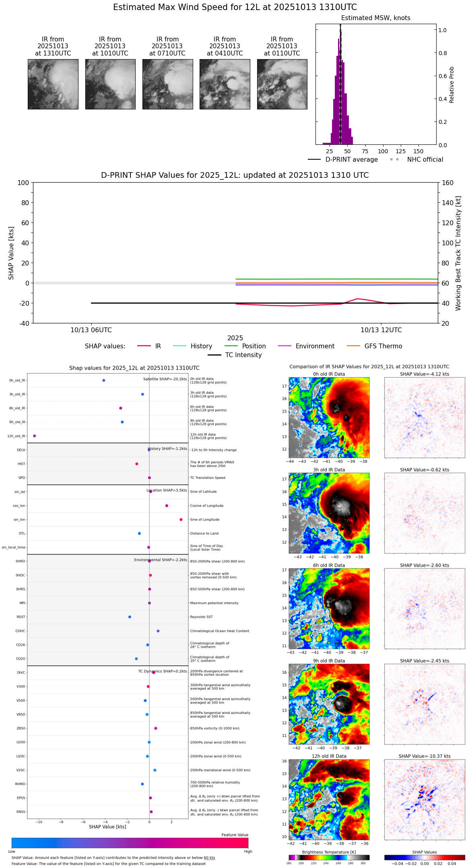This screenshot has width=470, height=868.
Task: Click the Feature Value low-high gradient bar
Action: pyautogui.click(x=130, y=843)
